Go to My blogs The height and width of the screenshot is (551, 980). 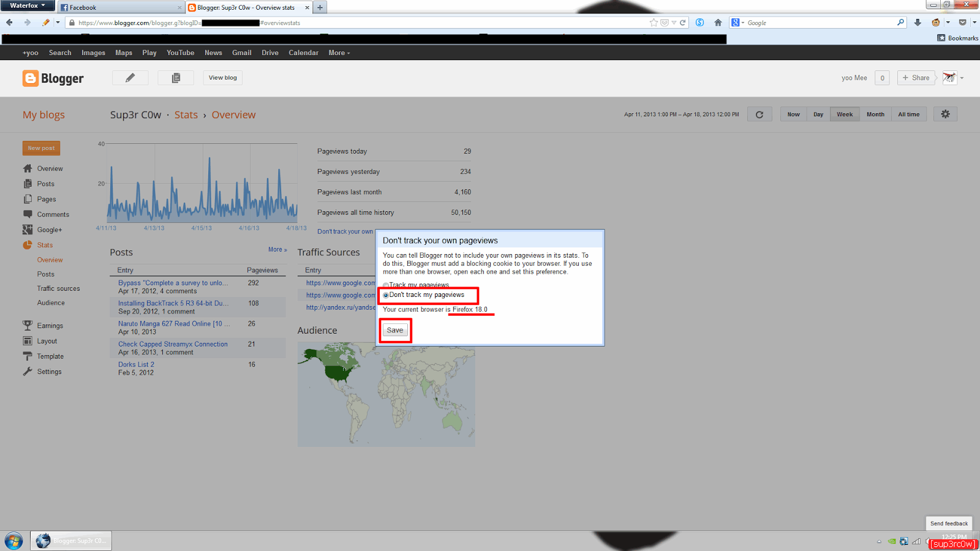(43, 115)
